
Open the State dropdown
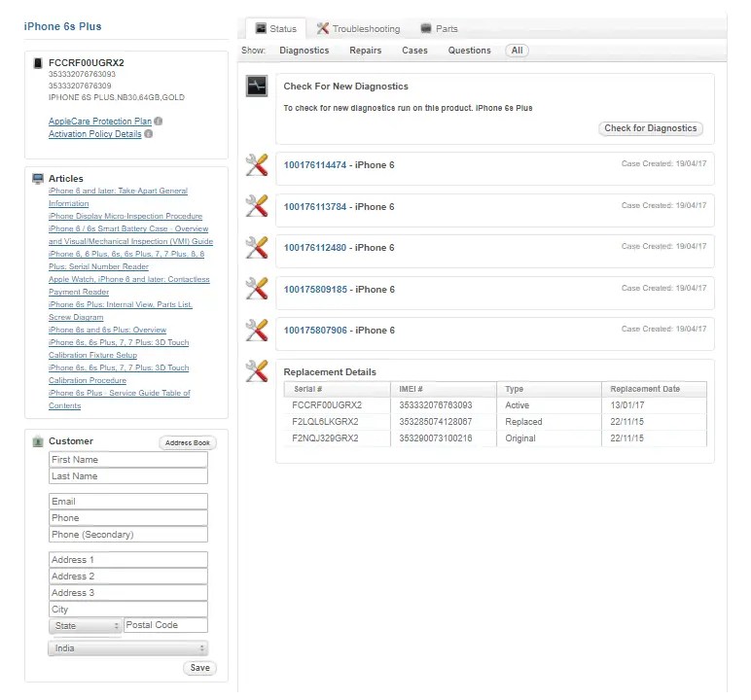click(x=86, y=626)
